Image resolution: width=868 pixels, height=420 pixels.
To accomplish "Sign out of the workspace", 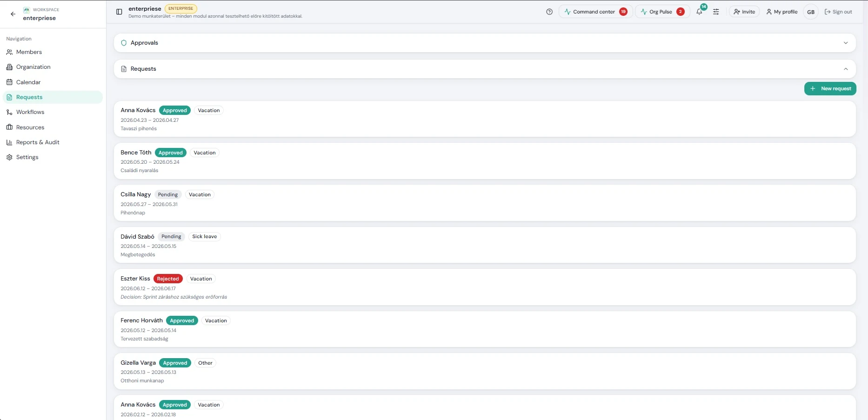I will coord(838,12).
